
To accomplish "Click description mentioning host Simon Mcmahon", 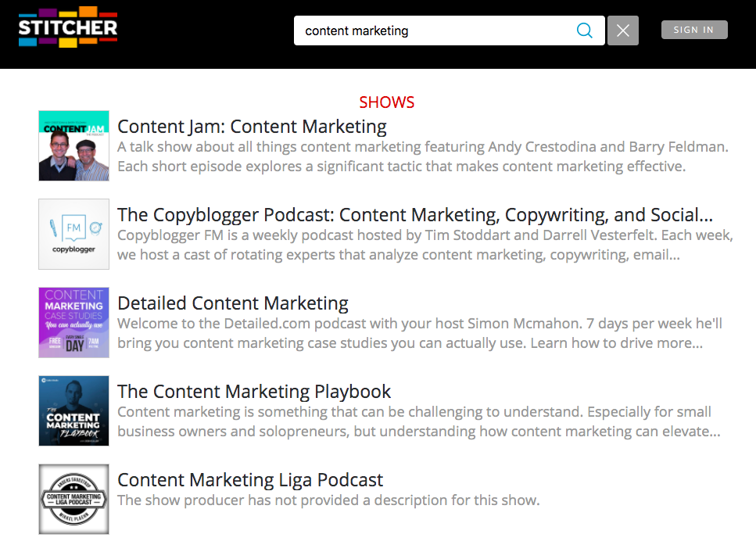I will (x=420, y=333).
